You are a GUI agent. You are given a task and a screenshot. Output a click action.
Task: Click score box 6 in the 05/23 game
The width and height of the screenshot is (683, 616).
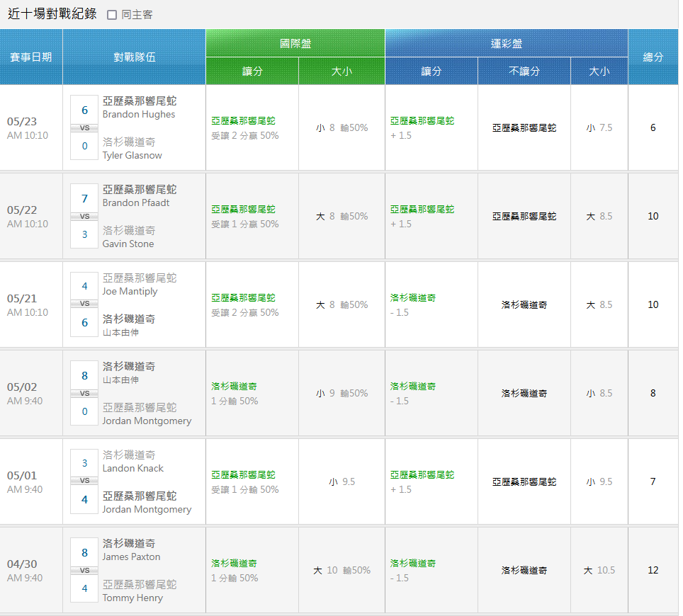click(84, 110)
